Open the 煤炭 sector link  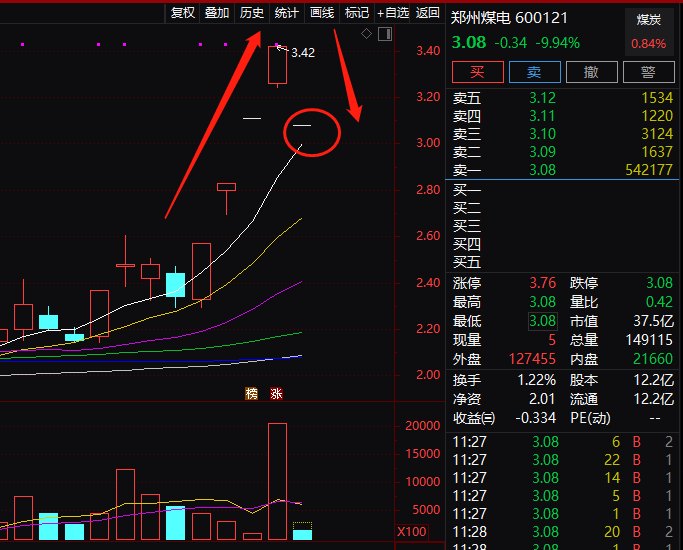[648, 19]
